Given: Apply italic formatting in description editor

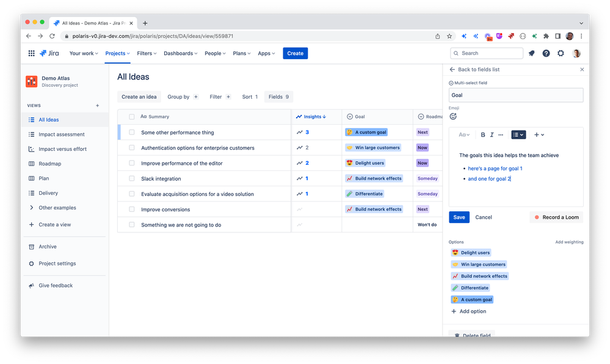Looking at the screenshot, I should click(x=492, y=135).
